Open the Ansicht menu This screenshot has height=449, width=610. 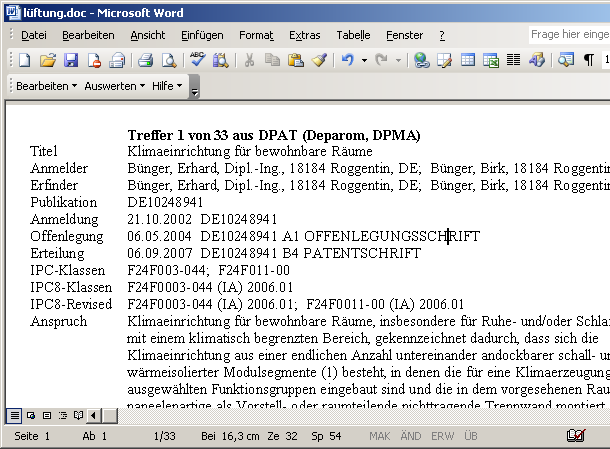pyautogui.click(x=148, y=35)
